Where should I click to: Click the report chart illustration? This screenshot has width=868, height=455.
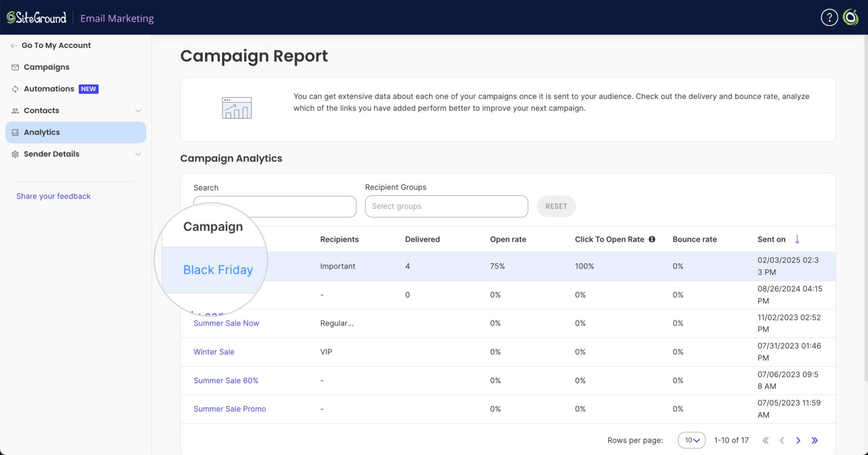pyautogui.click(x=237, y=108)
